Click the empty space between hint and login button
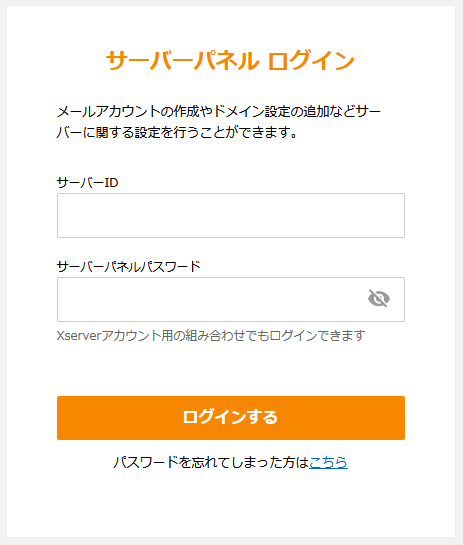463x545 pixels. pos(231,369)
